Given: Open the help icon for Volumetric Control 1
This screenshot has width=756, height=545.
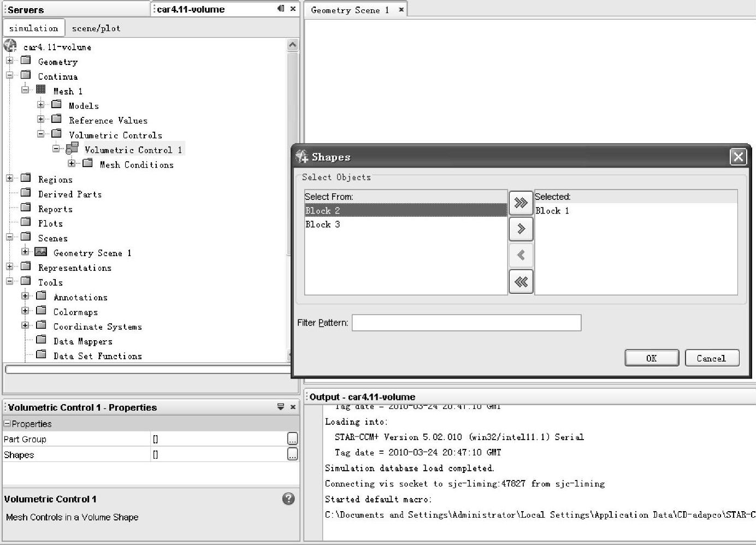Looking at the screenshot, I should pyautogui.click(x=288, y=499).
